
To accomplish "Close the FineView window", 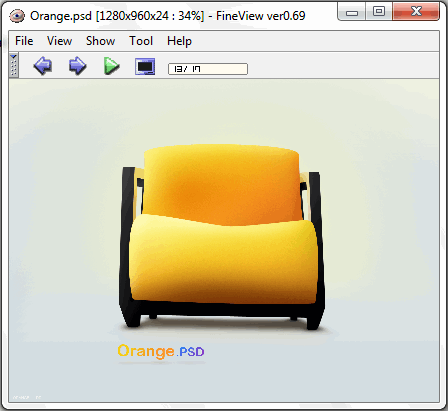I will (416, 12).
